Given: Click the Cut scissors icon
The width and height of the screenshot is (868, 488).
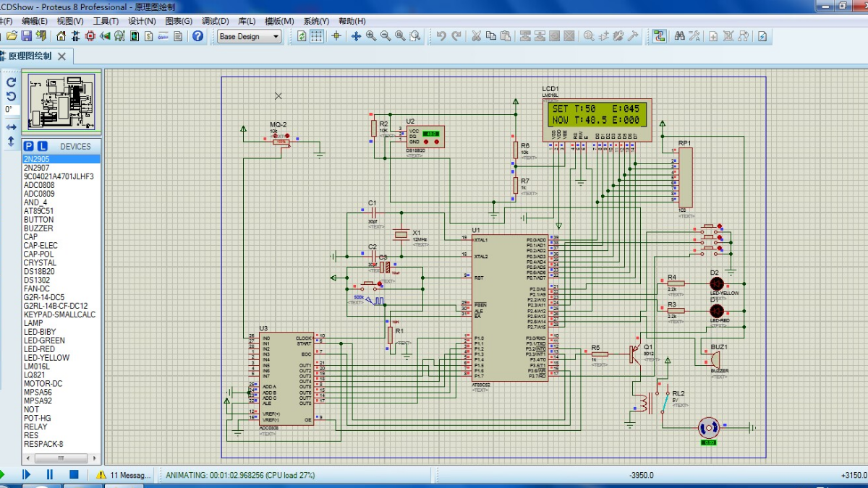Looking at the screenshot, I should tap(476, 36).
